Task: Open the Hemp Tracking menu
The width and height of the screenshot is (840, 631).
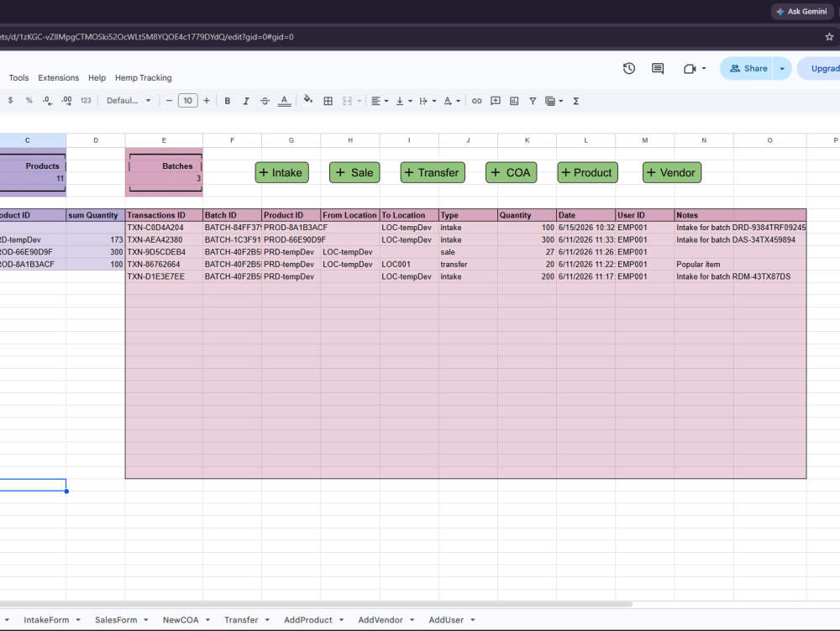Action: tap(144, 77)
